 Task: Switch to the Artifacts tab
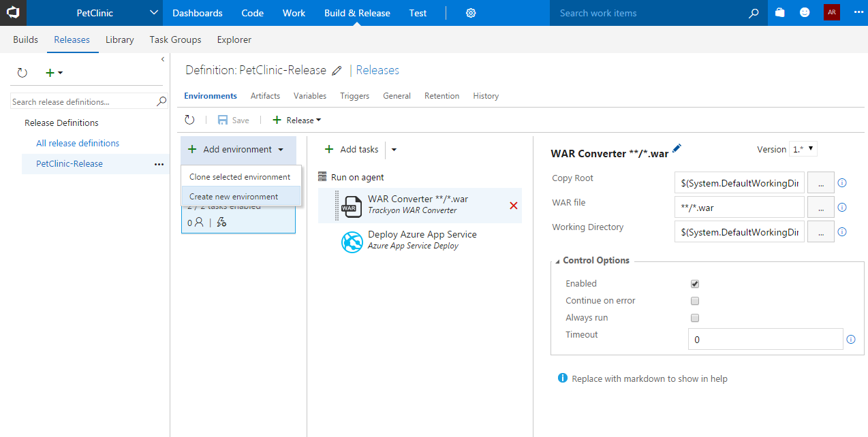tap(266, 96)
